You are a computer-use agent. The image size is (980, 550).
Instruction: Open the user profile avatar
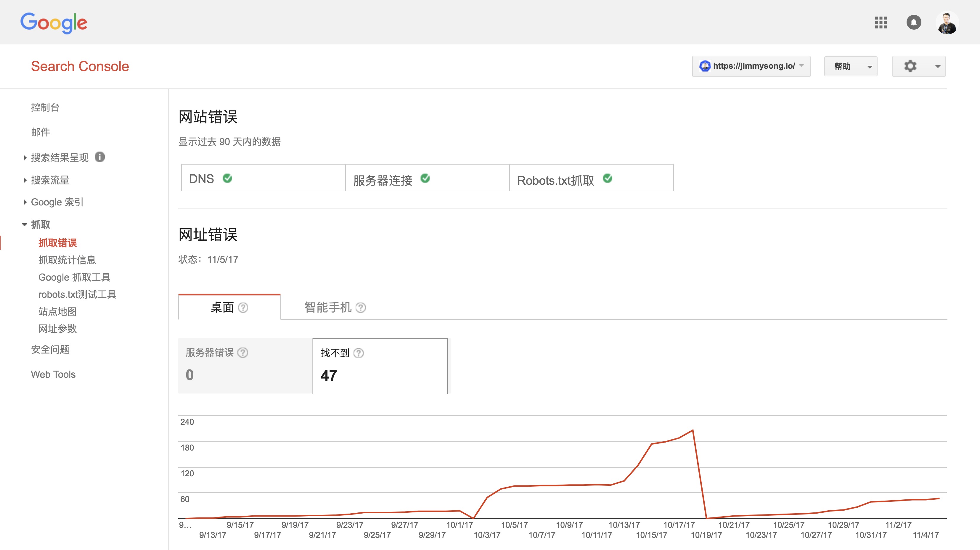click(x=947, y=23)
